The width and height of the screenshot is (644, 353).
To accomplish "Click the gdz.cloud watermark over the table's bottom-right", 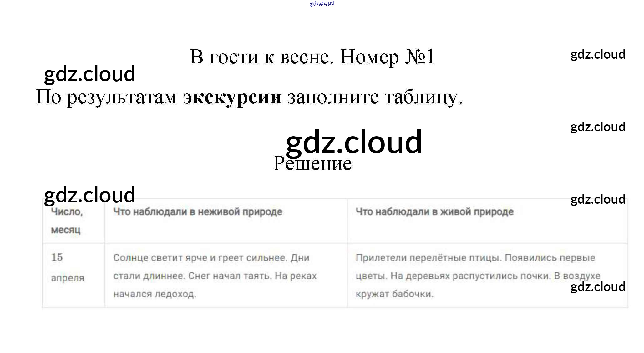I will click(x=598, y=287).
